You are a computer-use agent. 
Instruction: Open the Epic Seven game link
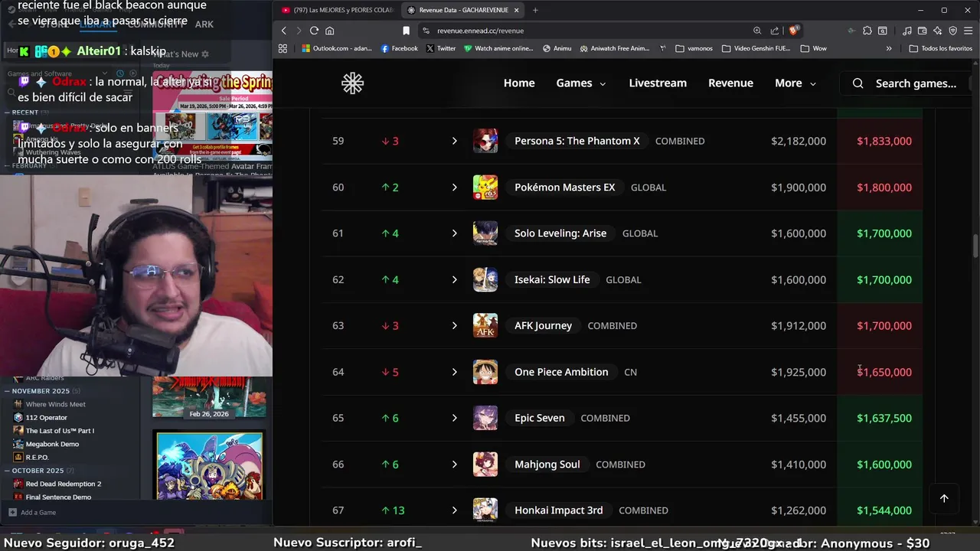(540, 418)
